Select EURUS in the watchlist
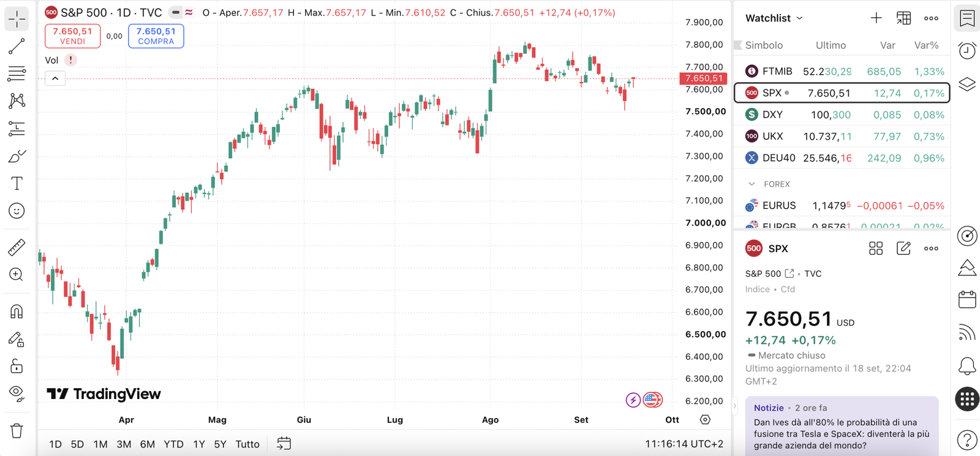Screen dimensions: 980x456 [x=842, y=206]
